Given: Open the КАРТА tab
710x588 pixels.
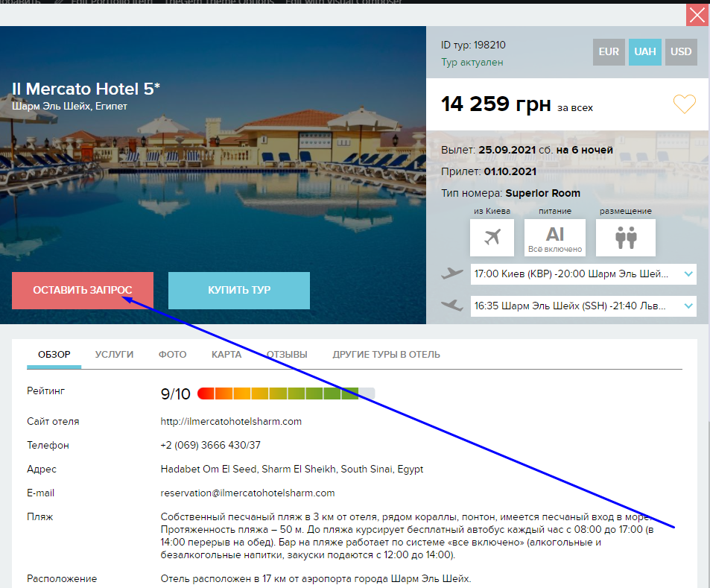Looking at the screenshot, I should (x=226, y=354).
